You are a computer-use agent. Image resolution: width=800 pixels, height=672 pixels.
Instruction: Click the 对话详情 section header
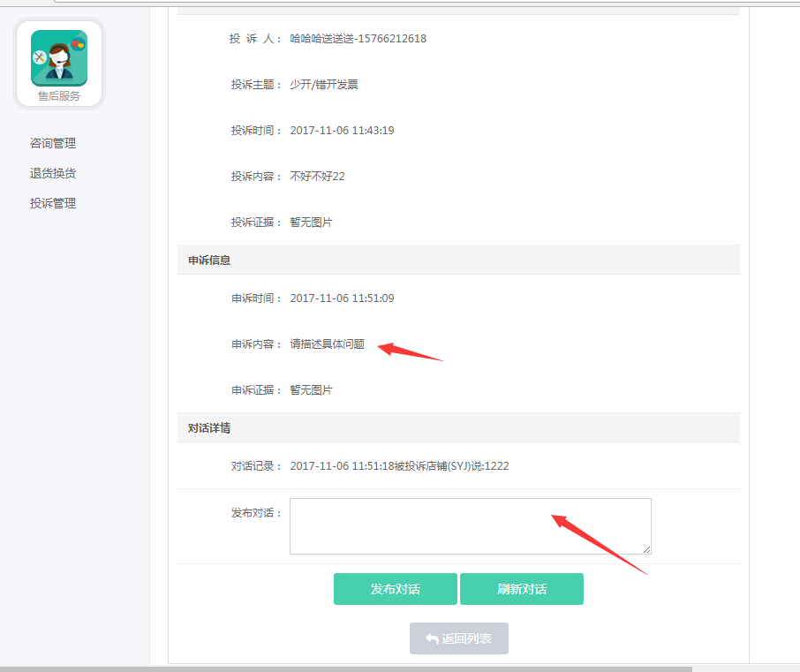[210, 427]
